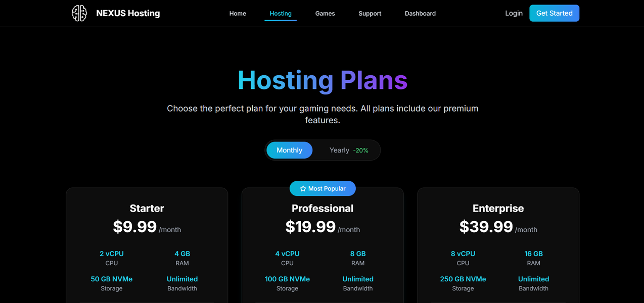644x303 pixels.
Task: Click the NEXUS brain logo icon
Action: pyautogui.click(x=79, y=13)
